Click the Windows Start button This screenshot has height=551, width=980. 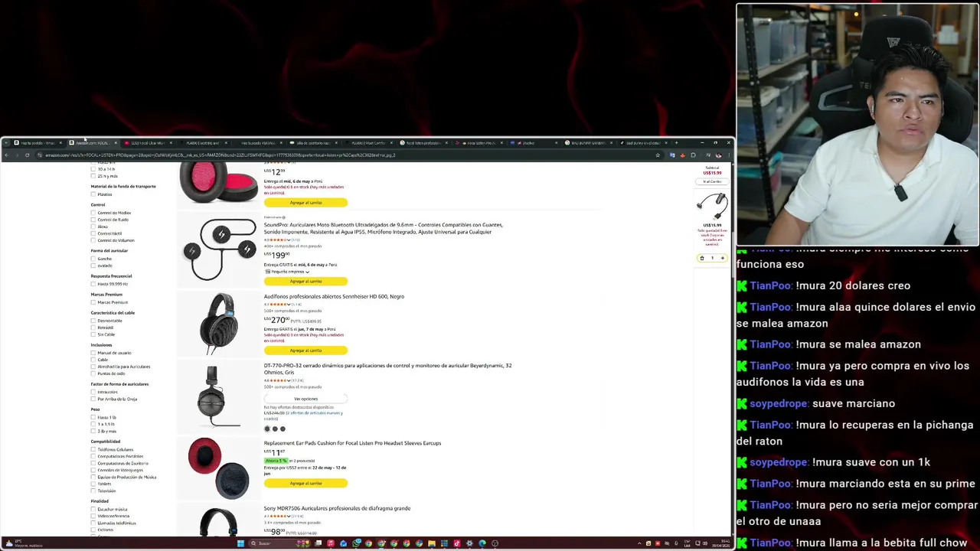click(x=240, y=543)
